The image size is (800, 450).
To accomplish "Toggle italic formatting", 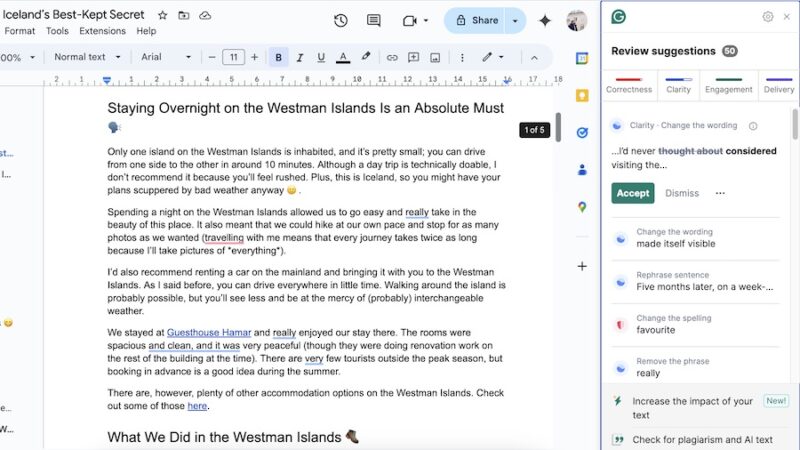I will tap(300, 58).
